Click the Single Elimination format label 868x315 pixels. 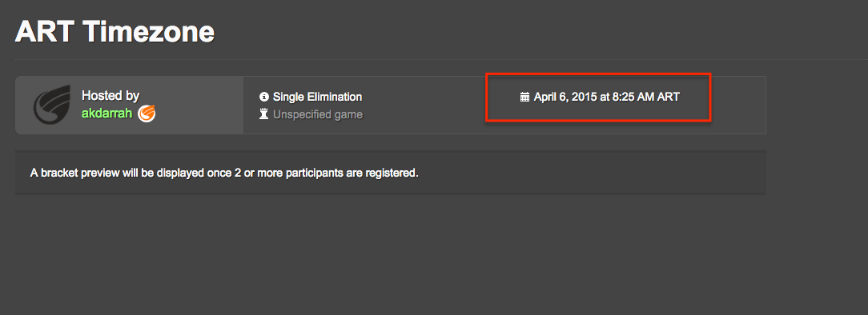click(x=317, y=98)
